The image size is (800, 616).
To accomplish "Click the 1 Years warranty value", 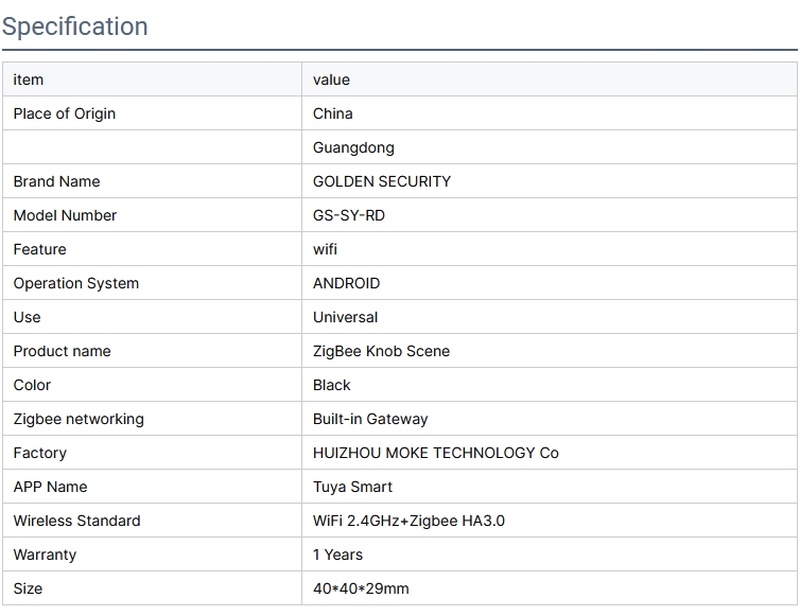I will pos(337,555).
